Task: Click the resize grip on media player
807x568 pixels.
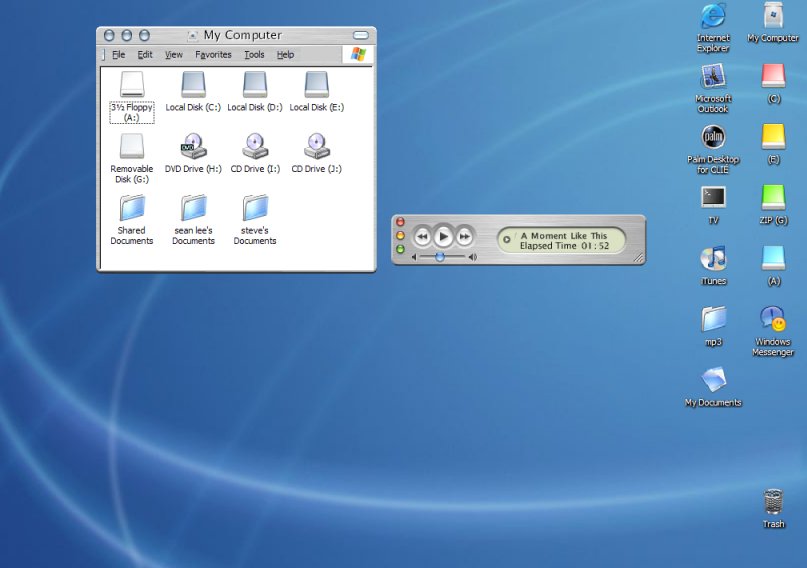Action: [638, 258]
